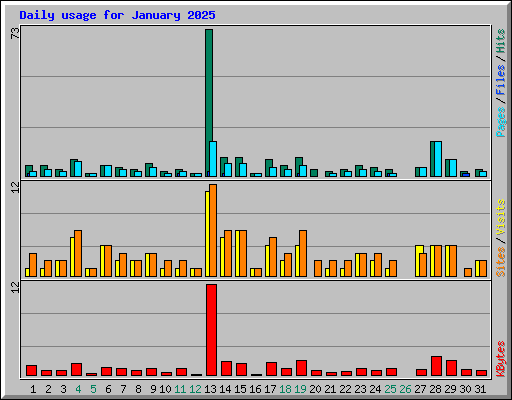Image resolution: width=512 pixels, height=400 pixels.
Task: Select the green day 26 axis label
Action: pos(405,389)
